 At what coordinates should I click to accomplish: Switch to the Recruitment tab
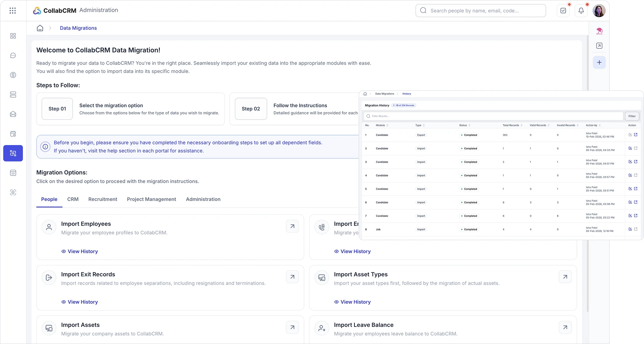coord(103,199)
